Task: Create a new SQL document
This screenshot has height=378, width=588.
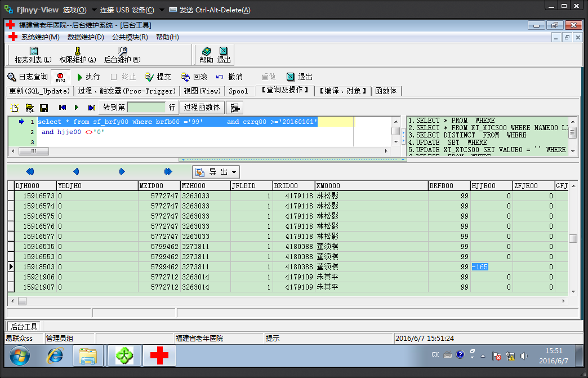Action: click(x=15, y=108)
